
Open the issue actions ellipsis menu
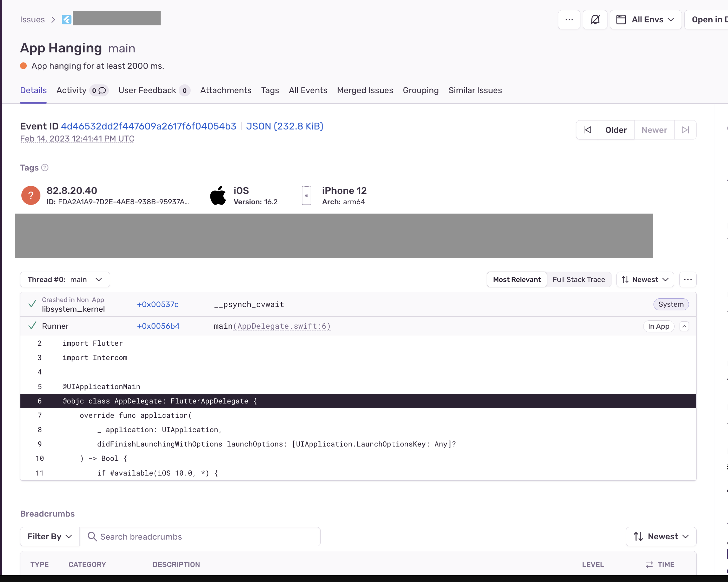tap(569, 20)
